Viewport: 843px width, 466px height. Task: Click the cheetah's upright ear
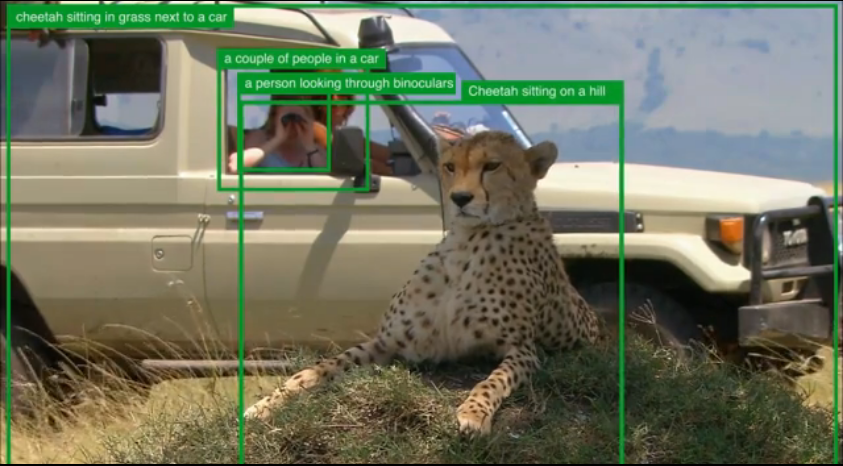pos(541,157)
